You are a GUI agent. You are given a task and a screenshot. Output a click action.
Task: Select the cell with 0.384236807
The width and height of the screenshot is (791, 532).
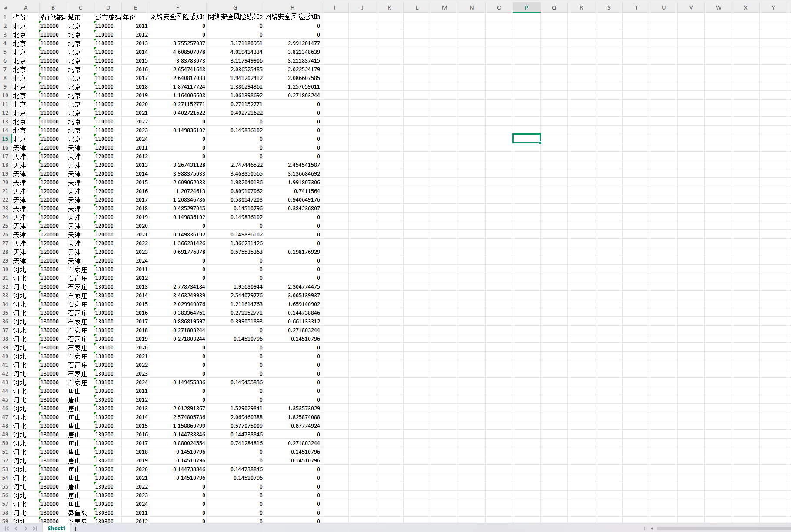(292, 208)
